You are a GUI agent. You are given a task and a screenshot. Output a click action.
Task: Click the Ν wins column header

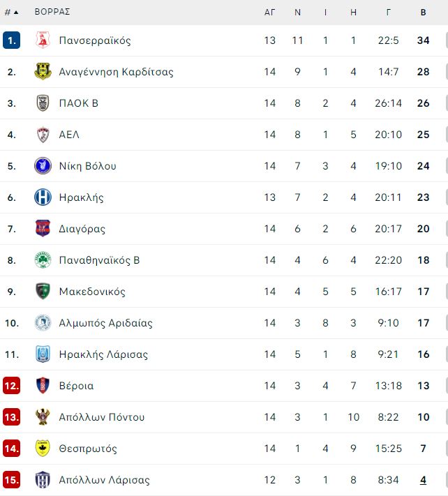point(297,13)
